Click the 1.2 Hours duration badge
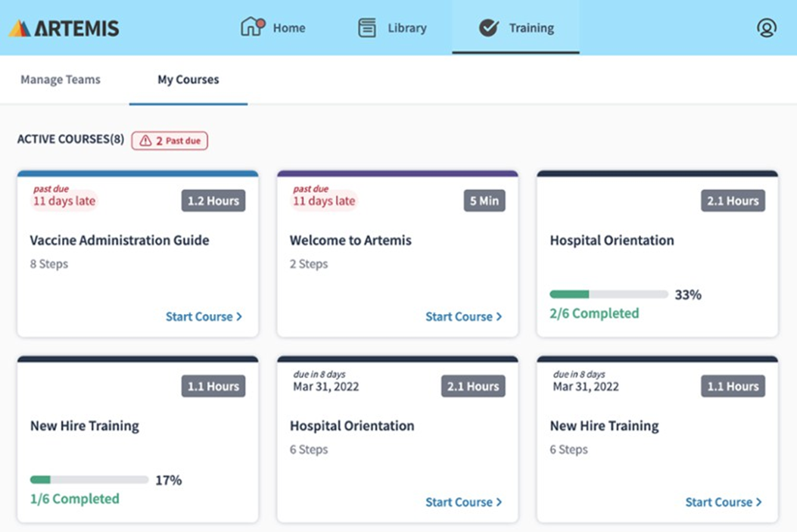Image resolution: width=797 pixels, height=532 pixels. 213,201
